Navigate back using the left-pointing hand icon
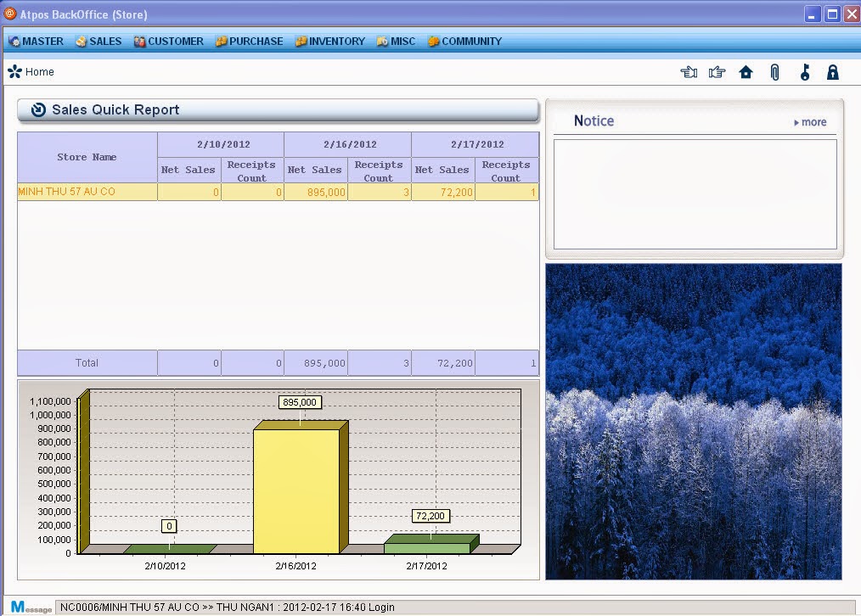 tap(689, 72)
